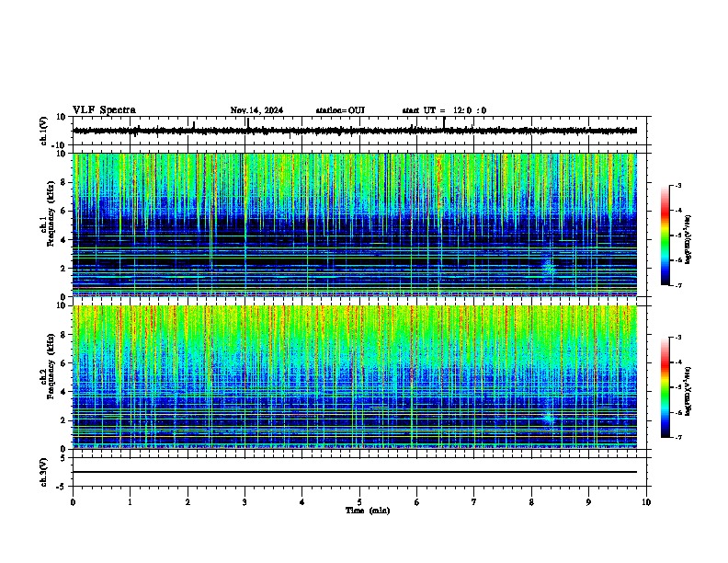The image size is (728, 563).
Task: Click the "ch.1(V)" waveform axis label
Action: [44, 131]
